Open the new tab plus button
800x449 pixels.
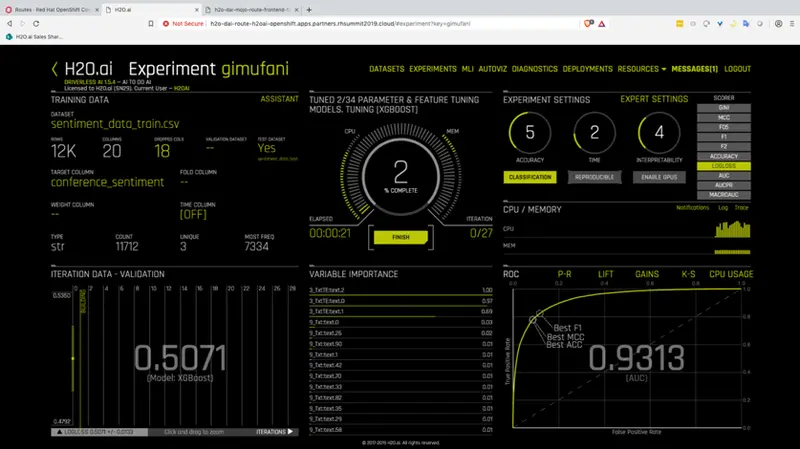[309, 10]
